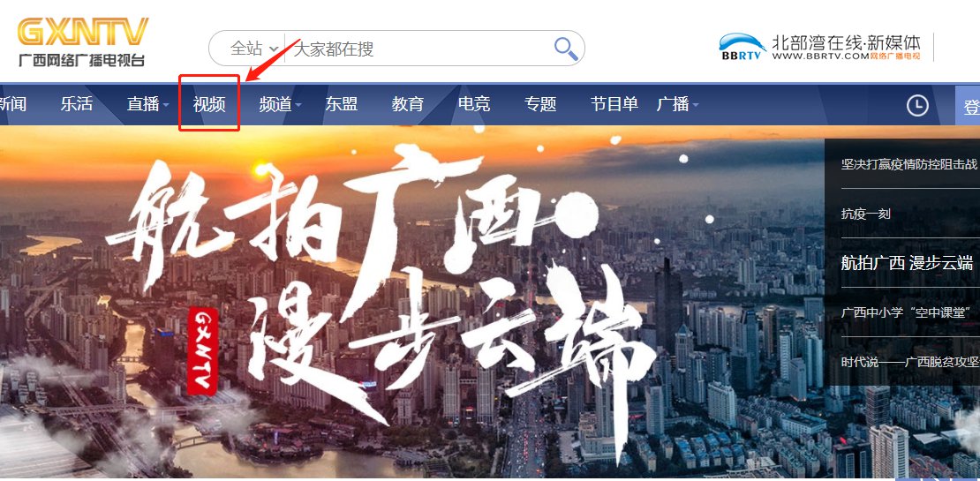The image size is (980, 481).
Task: Click the clock history icon in navbar
Action: click(x=917, y=106)
